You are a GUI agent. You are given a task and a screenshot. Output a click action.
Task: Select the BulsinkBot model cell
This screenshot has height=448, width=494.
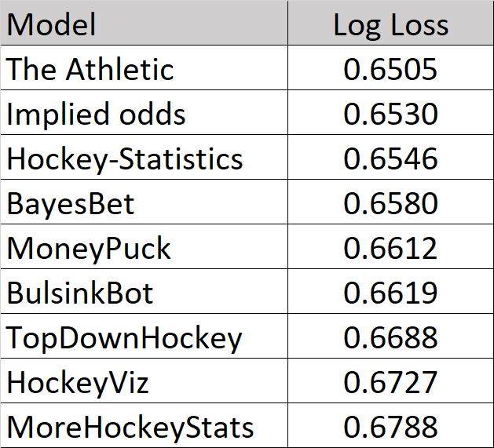point(145,293)
